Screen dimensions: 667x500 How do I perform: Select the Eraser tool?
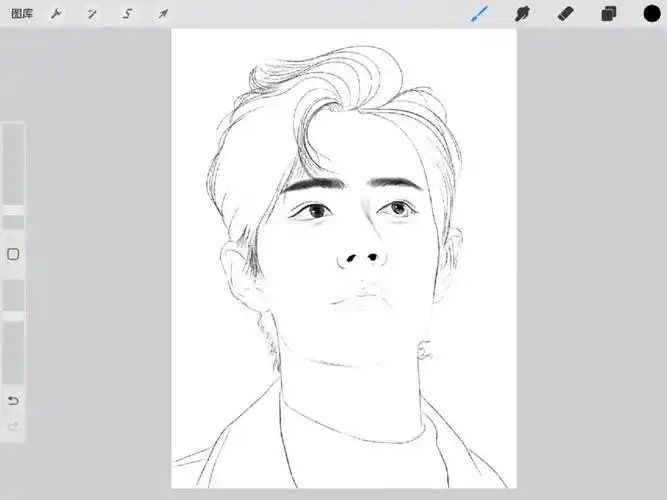coord(565,14)
